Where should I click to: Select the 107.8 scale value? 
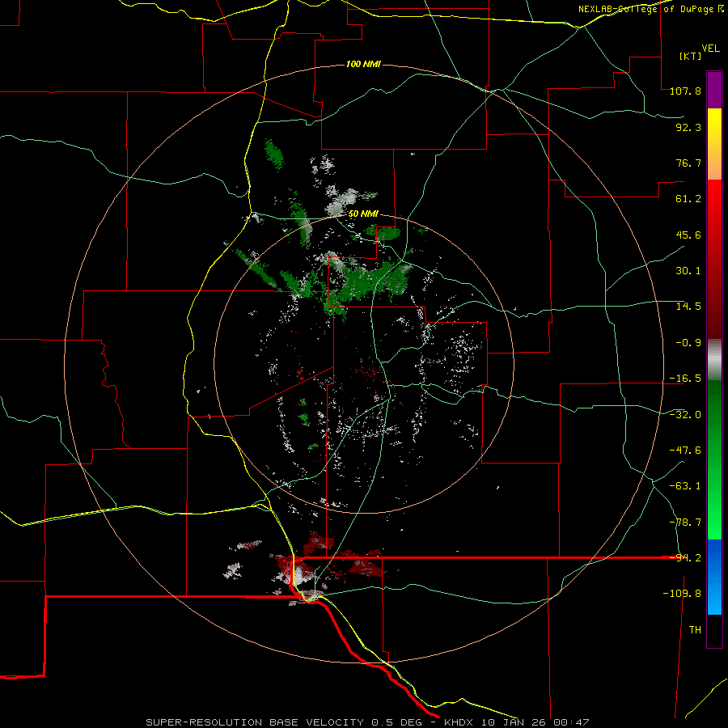(x=685, y=91)
